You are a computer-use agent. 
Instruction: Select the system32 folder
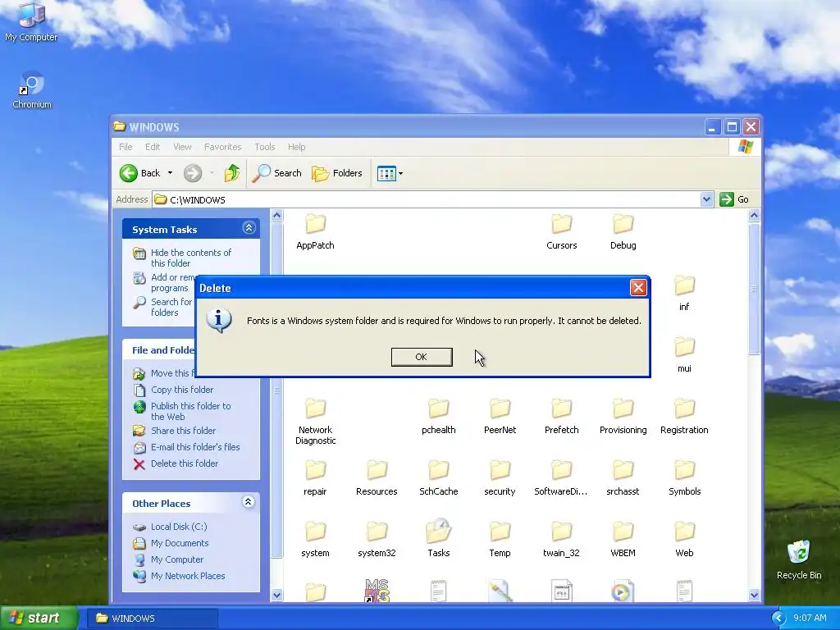377,540
